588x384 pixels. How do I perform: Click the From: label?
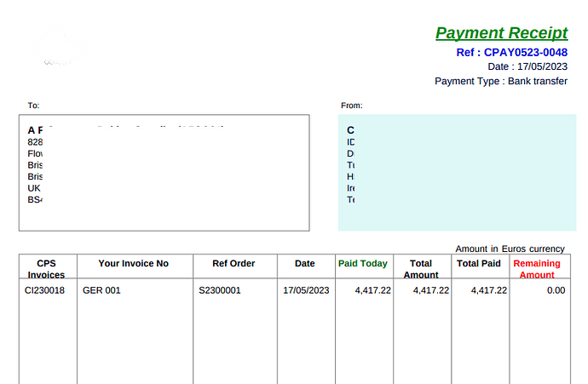tap(351, 106)
